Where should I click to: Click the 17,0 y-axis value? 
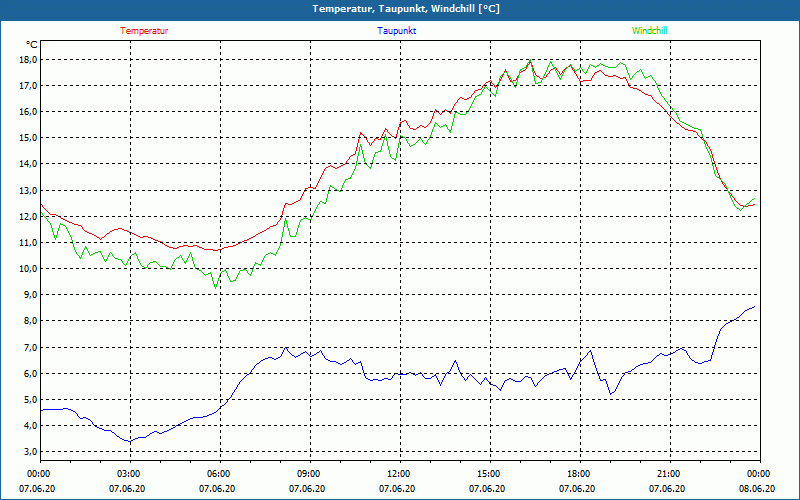tap(29, 86)
